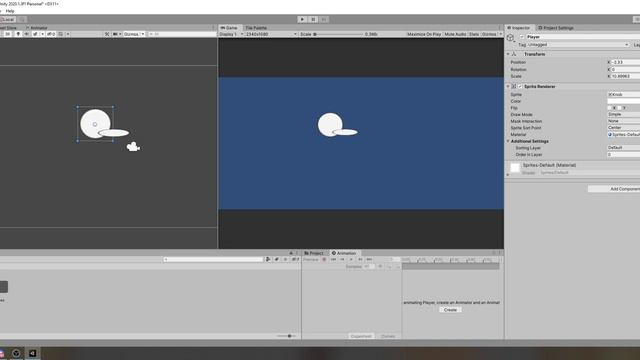Open the Mask Interaction dropdown
The width and height of the screenshot is (640, 360).
(x=624, y=121)
